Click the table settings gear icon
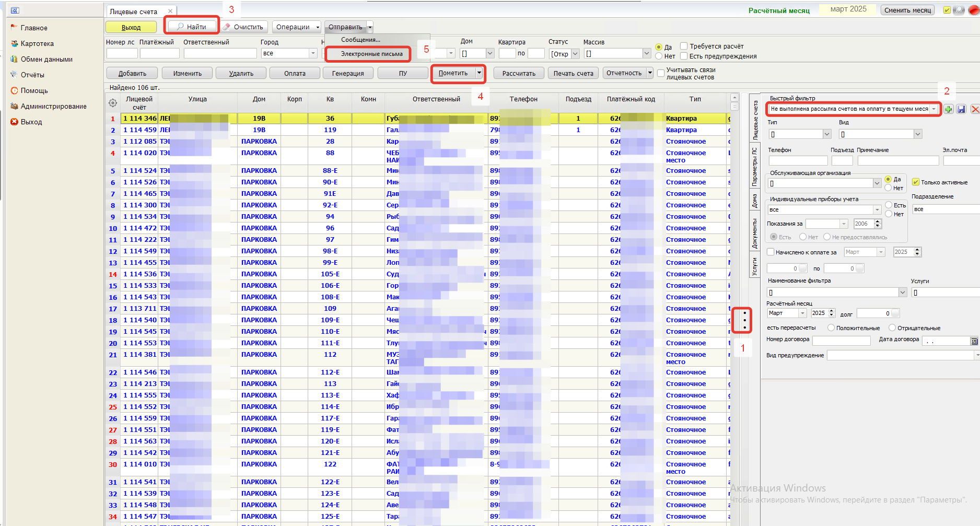The width and height of the screenshot is (980, 526). (x=113, y=103)
